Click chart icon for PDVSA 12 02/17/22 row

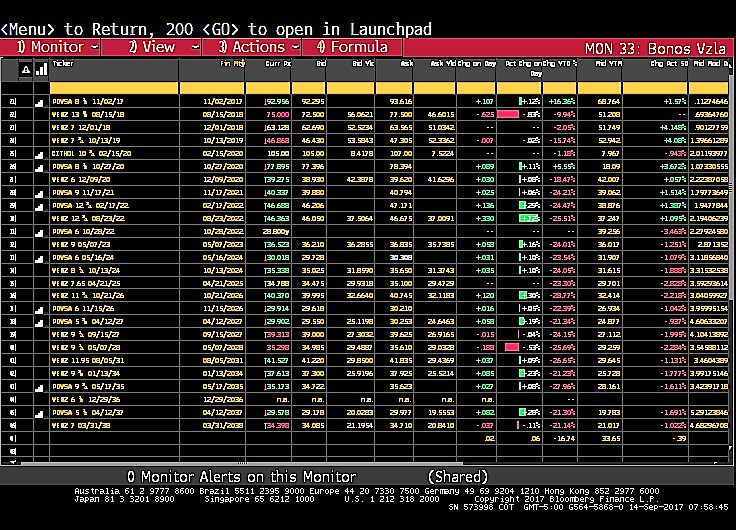[40, 207]
